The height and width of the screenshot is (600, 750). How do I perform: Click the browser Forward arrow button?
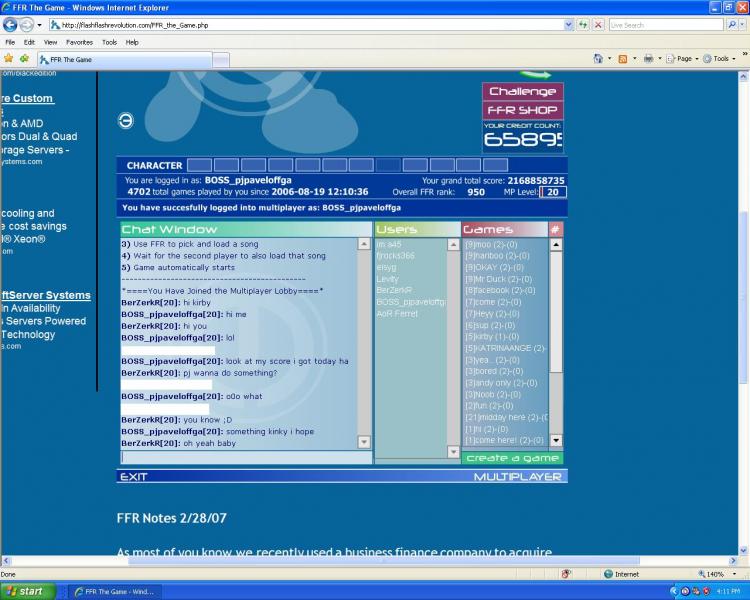click(26, 25)
